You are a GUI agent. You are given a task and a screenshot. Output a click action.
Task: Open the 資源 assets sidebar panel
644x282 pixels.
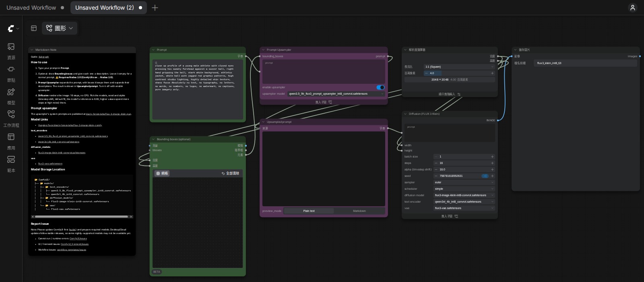(x=11, y=51)
